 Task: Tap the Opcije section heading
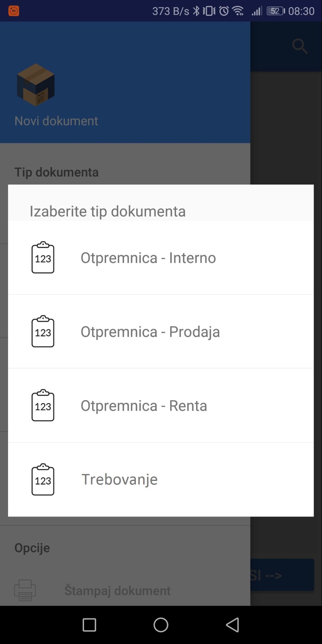tap(32, 548)
